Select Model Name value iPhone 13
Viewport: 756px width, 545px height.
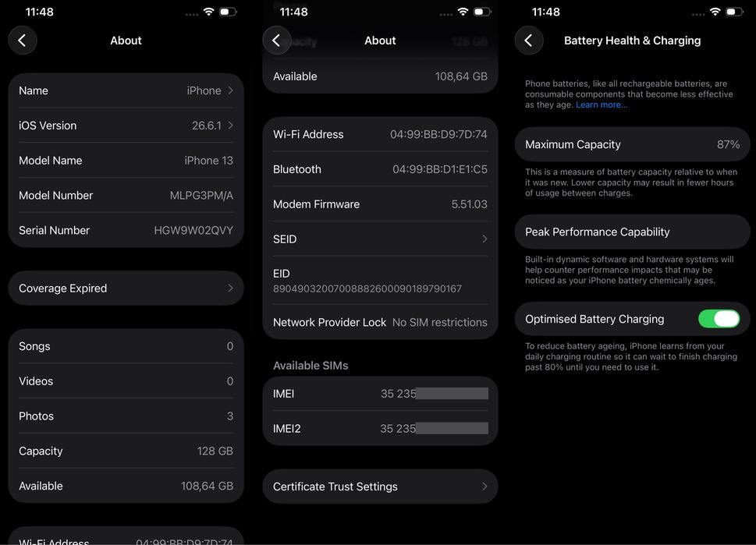(208, 161)
